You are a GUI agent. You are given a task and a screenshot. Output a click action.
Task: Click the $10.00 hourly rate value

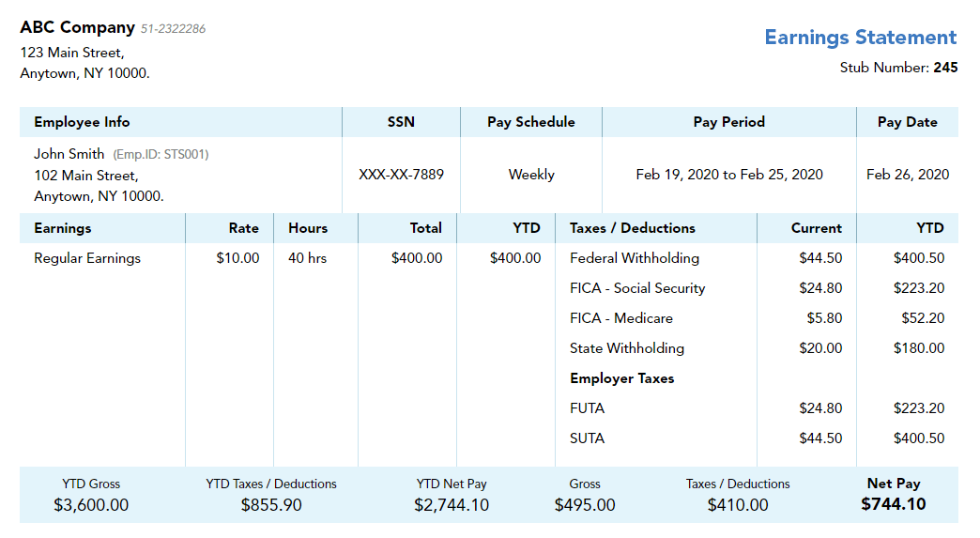click(237, 258)
